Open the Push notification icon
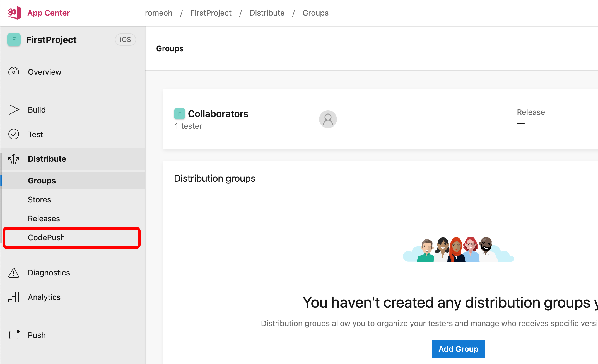Screen dimensions: 598x364 click(14, 335)
